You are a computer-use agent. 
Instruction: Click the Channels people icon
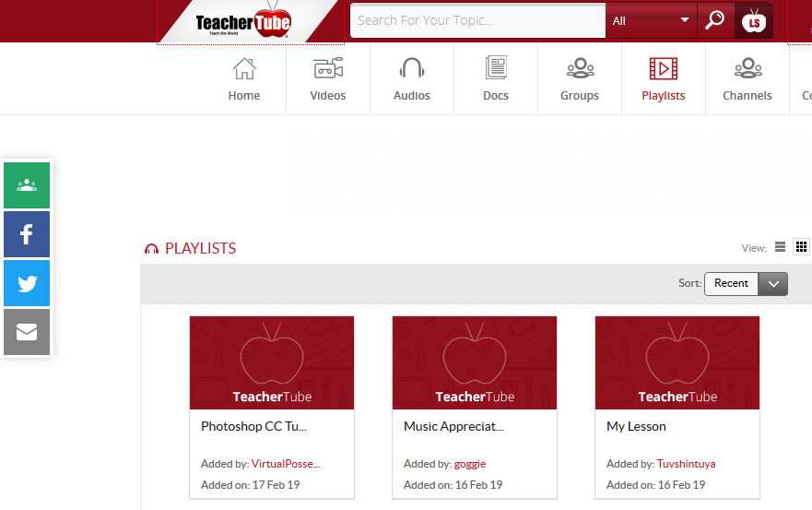(747, 68)
